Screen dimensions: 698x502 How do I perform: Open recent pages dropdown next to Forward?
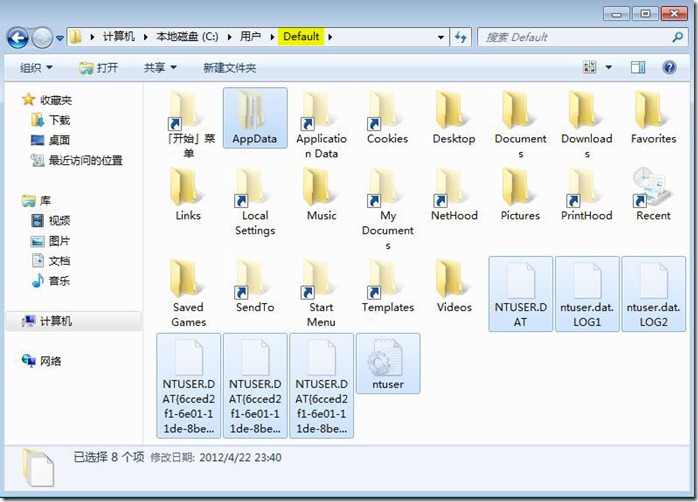point(60,38)
